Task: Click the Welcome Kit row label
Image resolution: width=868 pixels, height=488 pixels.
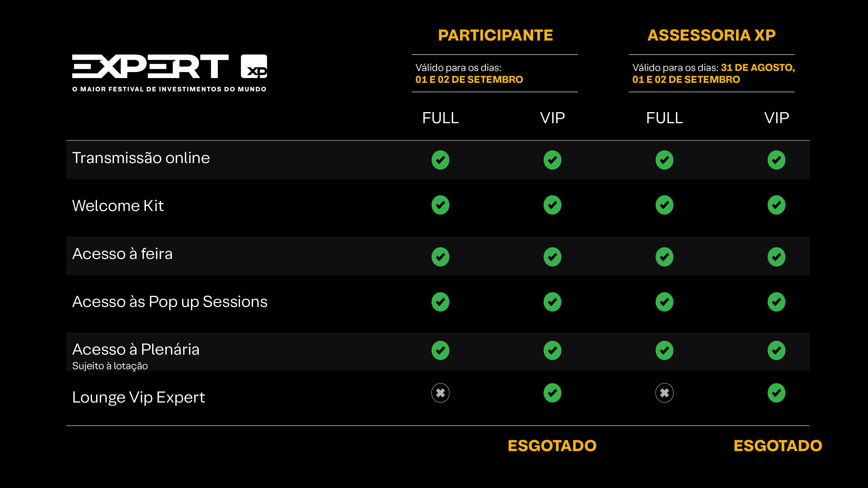Action: 118,206
